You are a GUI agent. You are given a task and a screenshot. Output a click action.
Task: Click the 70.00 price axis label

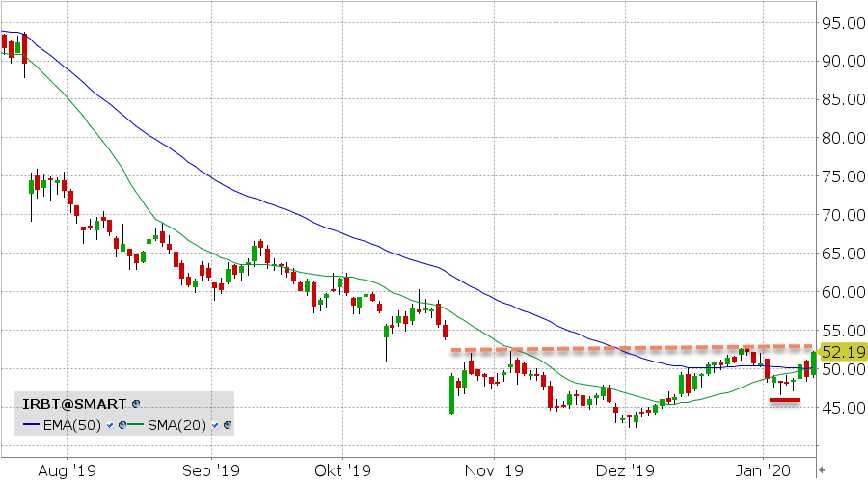(844, 215)
